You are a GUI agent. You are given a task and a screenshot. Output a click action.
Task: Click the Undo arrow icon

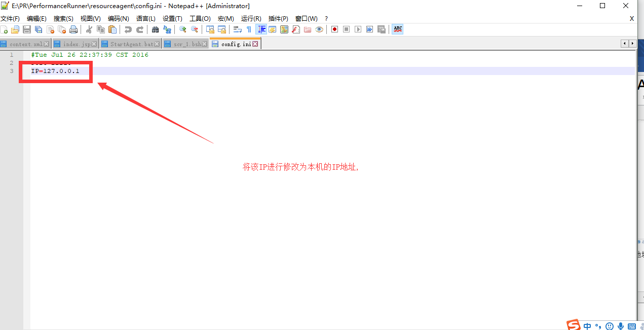[x=128, y=29]
